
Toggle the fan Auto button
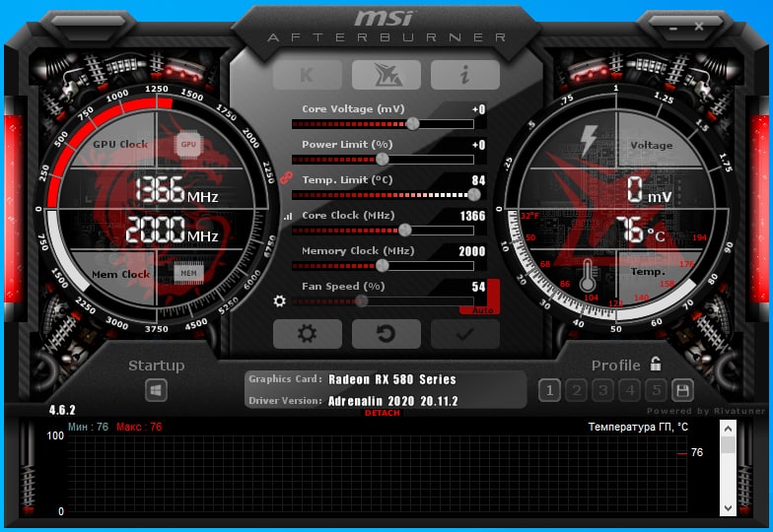pyautogui.click(x=483, y=310)
